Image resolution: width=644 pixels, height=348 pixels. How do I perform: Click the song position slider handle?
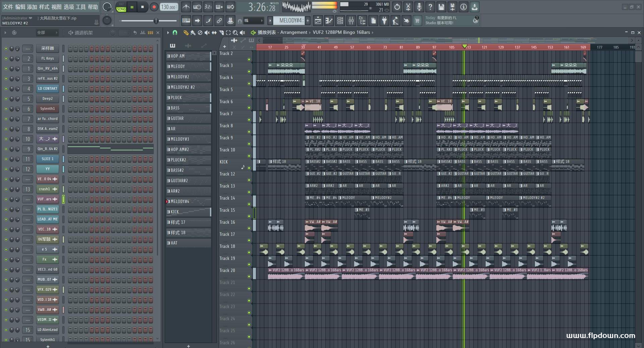(x=156, y=21)
